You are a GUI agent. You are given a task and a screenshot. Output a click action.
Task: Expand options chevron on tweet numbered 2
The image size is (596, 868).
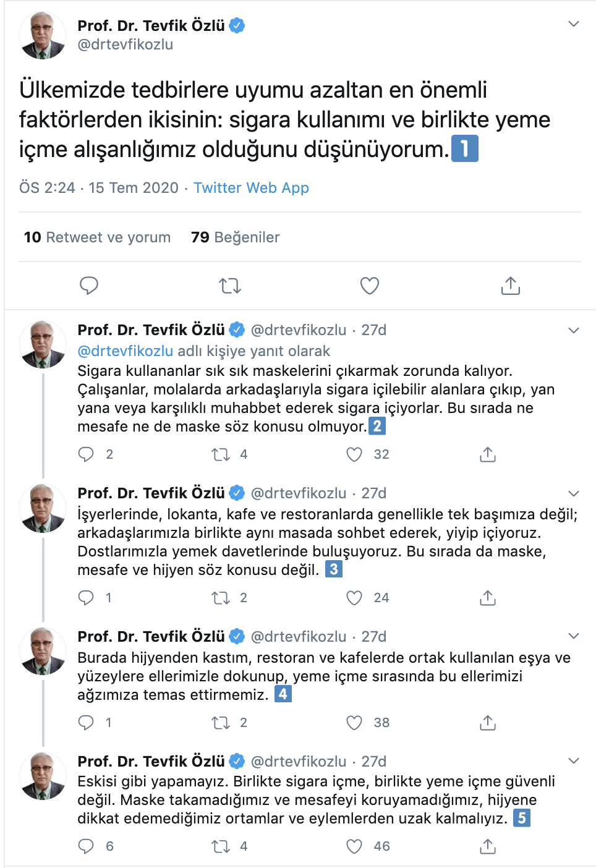tap(573, 330)
